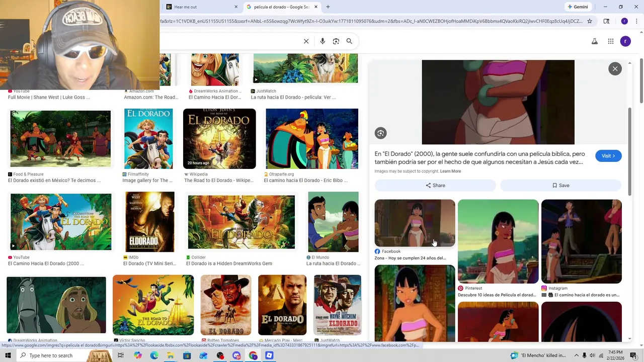Start voice search with the microphone icon
This screenshot has width=644, height=362.
323,41
